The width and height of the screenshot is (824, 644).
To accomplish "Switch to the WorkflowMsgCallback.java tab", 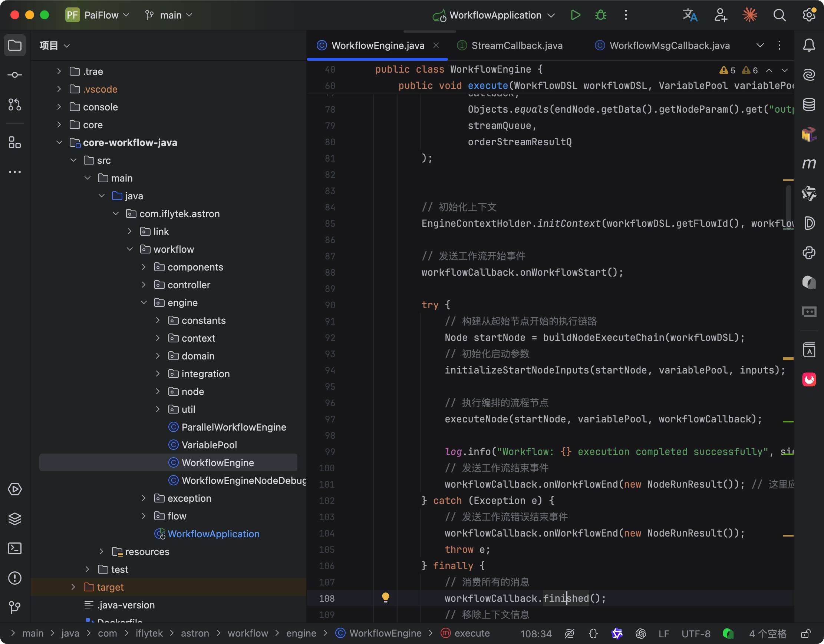I will [669, 46].
